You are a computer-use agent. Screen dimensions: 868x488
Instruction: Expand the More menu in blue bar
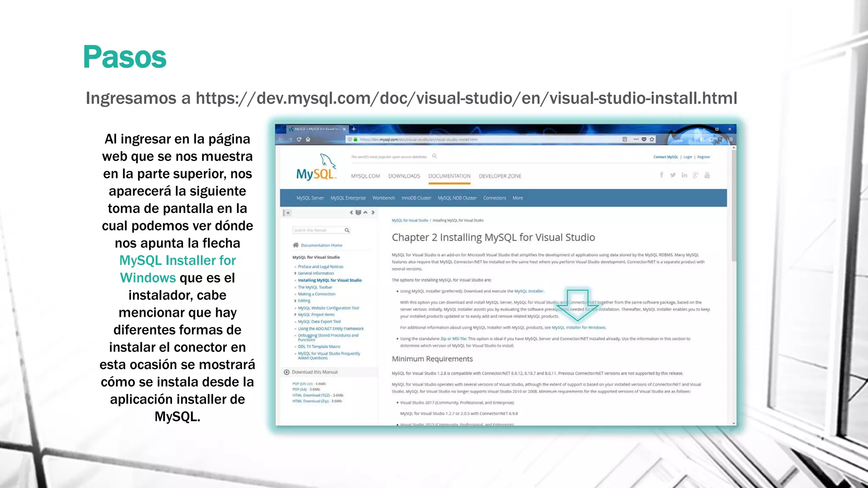(x=517, y=198)
